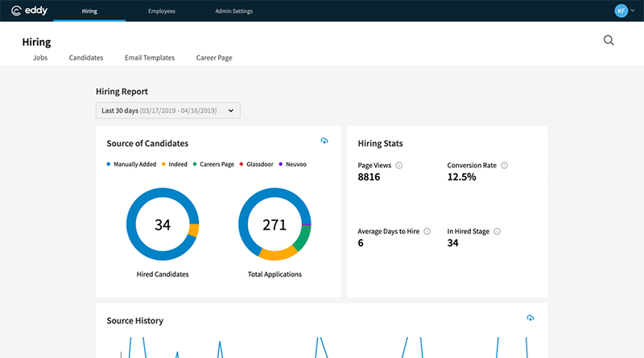644x358 pixels.
Task: Open the Email Templates link
Action: (x=150, y=58)
